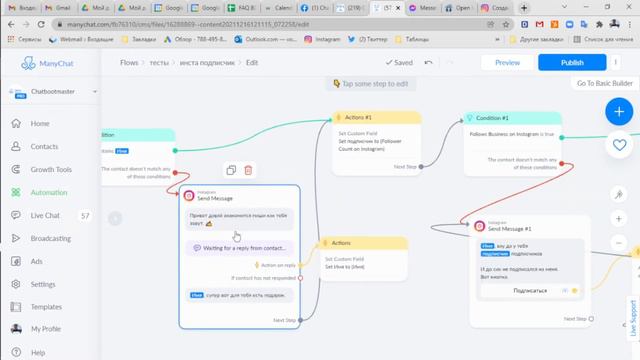Click the Live Chat 57 unread badge
640x360 pixels.
pyautogui.click(x=85, y=216)
